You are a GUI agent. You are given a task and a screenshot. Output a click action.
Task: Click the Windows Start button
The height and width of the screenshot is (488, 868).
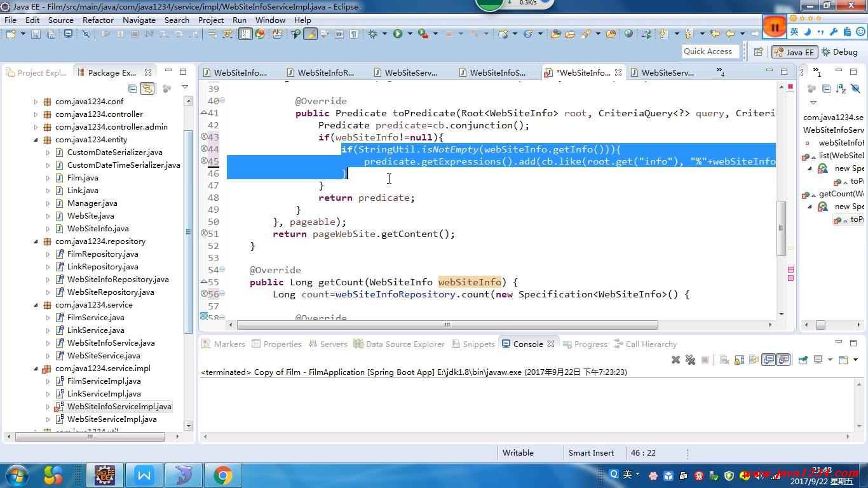pos(17,475)
